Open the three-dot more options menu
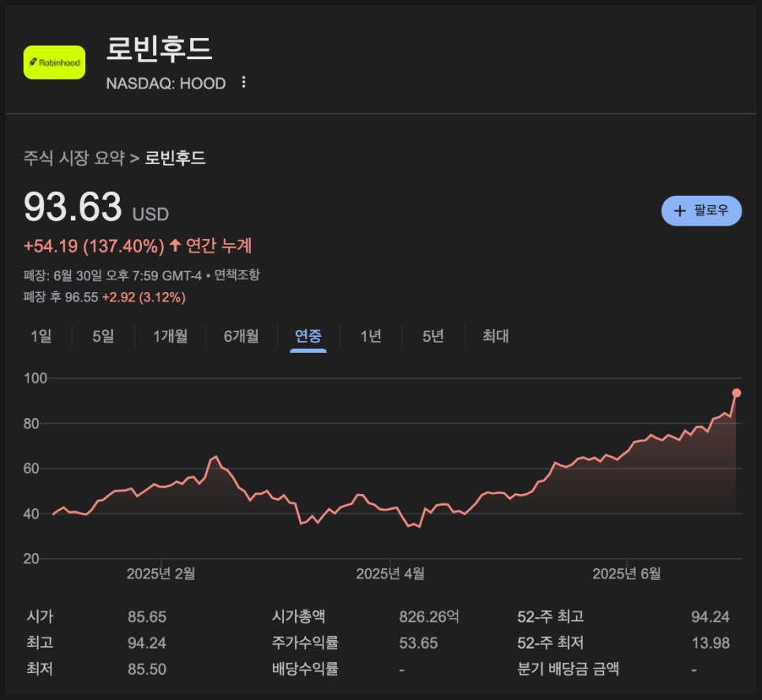762x700 pixels. (244, 83)
